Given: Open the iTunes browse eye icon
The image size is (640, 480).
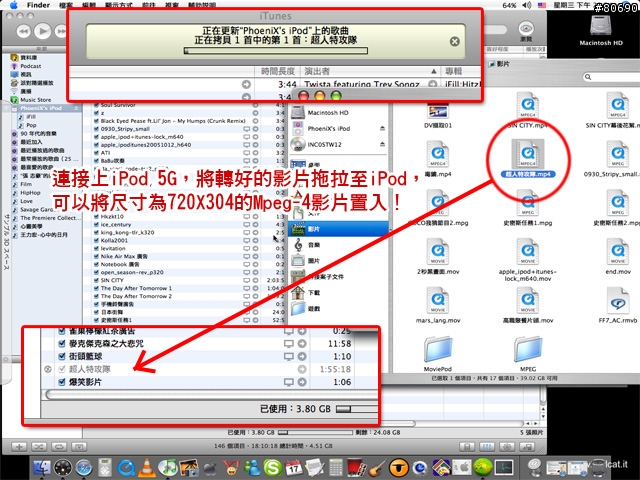Looking at the screenshot, I should point(526,29).
